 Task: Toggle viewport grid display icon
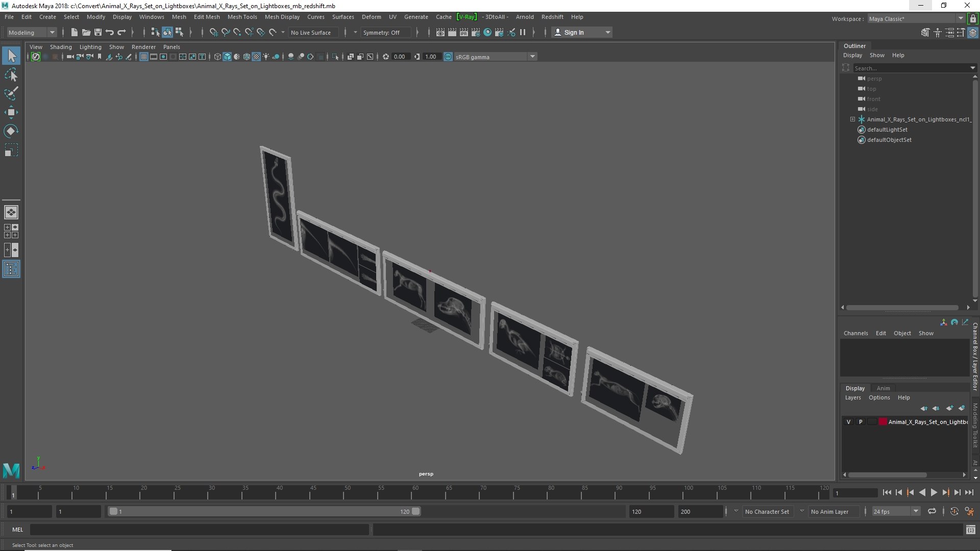coord(144,57)
